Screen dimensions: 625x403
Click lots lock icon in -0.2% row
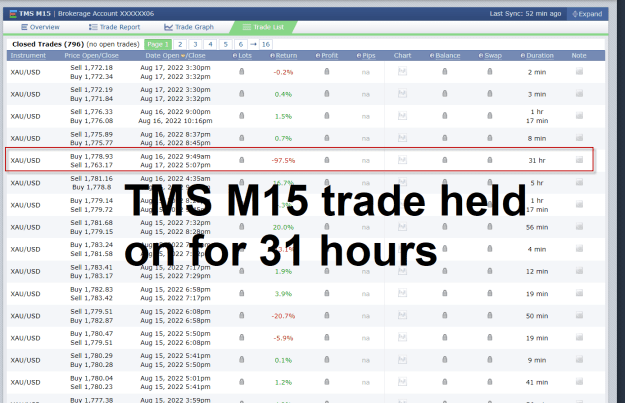click(242, 72)
